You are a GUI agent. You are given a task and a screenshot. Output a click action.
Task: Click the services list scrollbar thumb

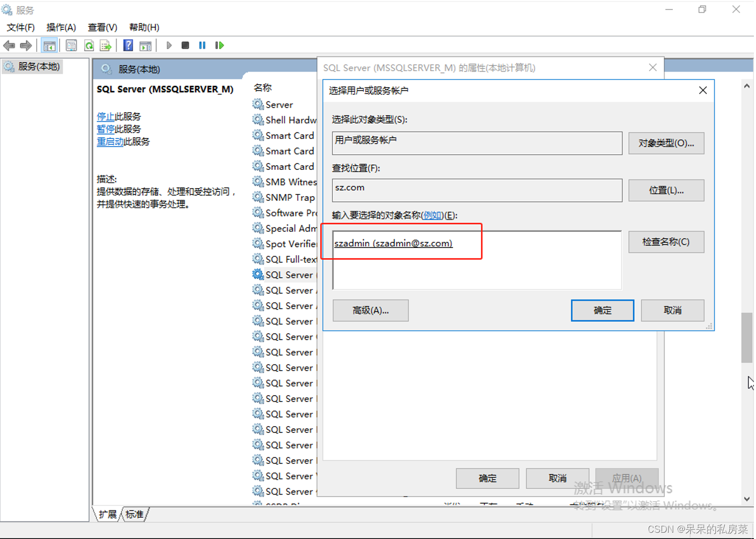coord(747,338)
